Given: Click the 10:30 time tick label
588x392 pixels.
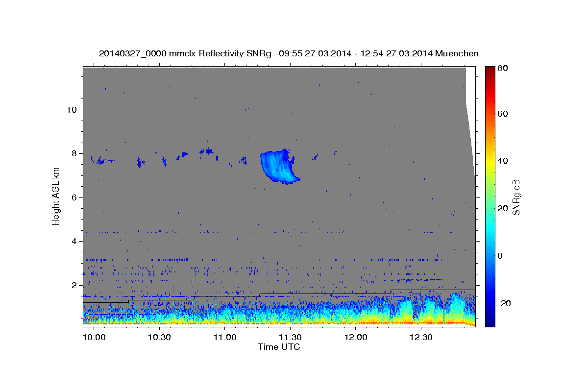Looking at the screenshot, I should [x=159, y=338].
